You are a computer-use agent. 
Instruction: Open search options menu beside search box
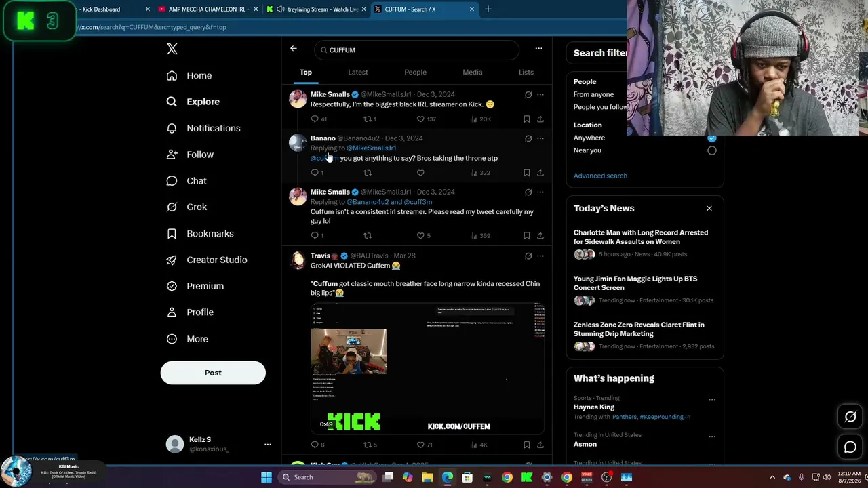(x=538, y=49)
